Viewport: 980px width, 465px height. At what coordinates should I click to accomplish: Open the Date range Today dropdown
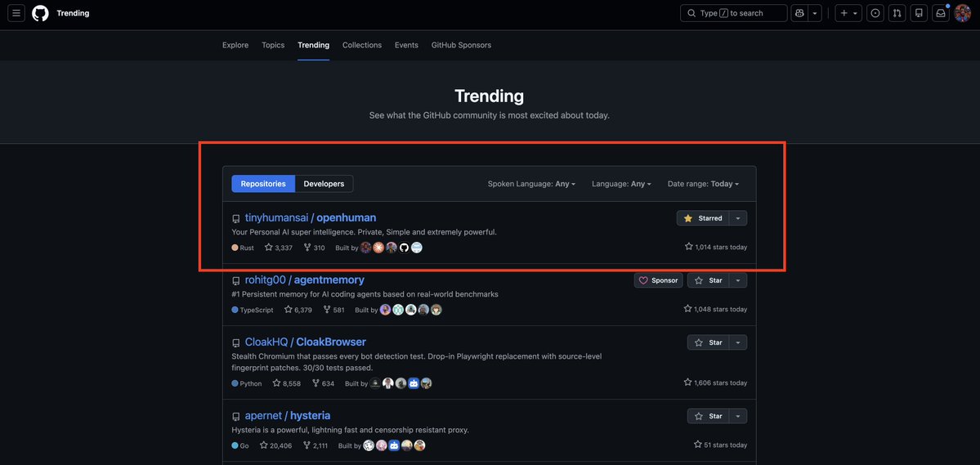(703, 184)
